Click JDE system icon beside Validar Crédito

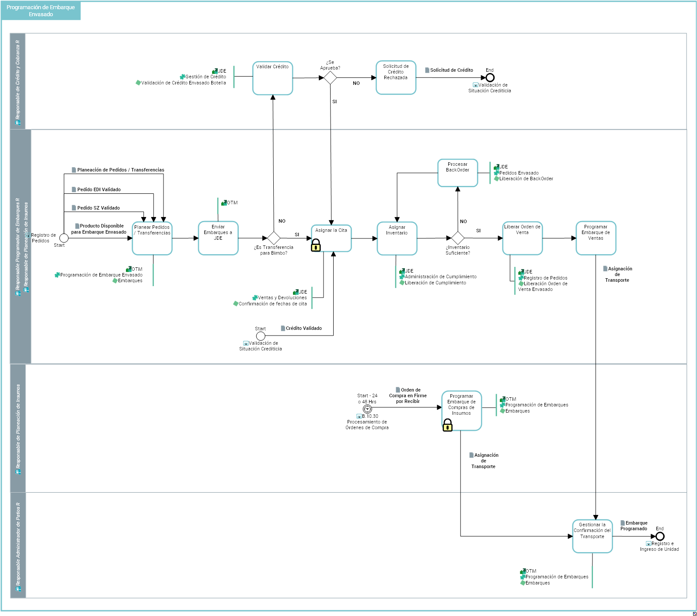coord(215,71)
